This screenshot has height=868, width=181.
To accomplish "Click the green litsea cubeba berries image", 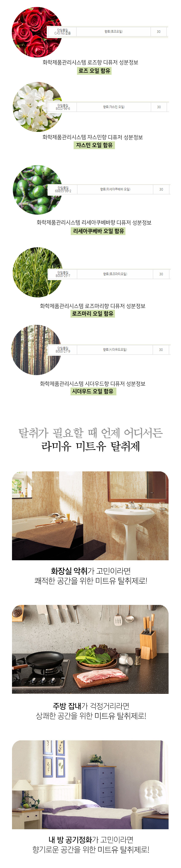I will point(37,190).
